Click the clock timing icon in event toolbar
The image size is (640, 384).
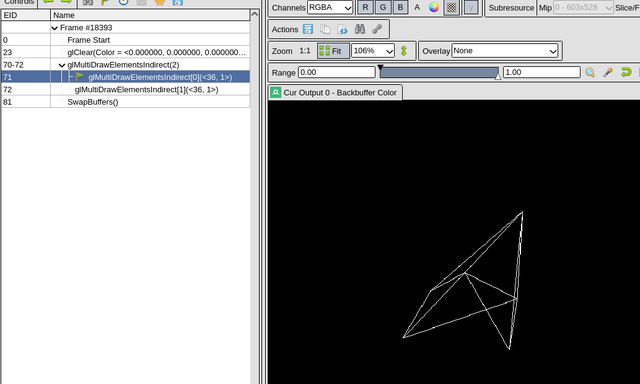[x=123, y=2]
